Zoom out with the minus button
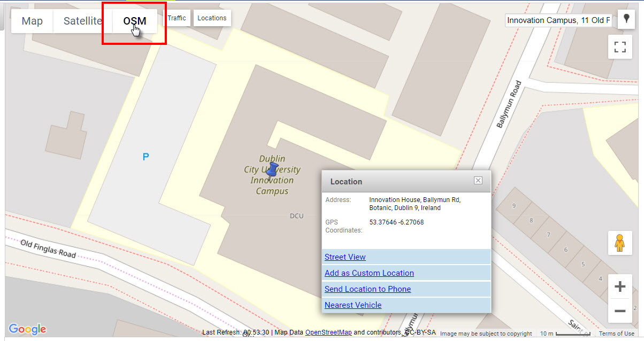Viewport: 644px width, 341px height. point(620,311)
